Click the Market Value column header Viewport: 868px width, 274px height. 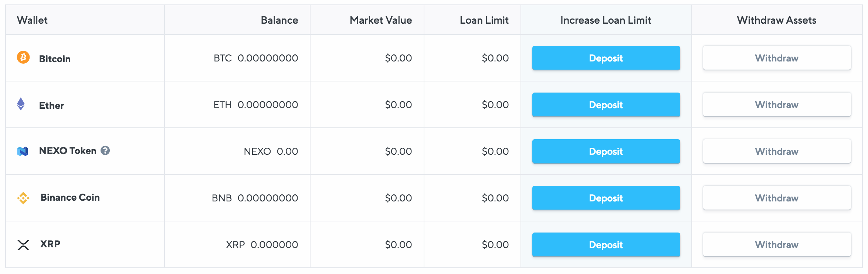381,20
